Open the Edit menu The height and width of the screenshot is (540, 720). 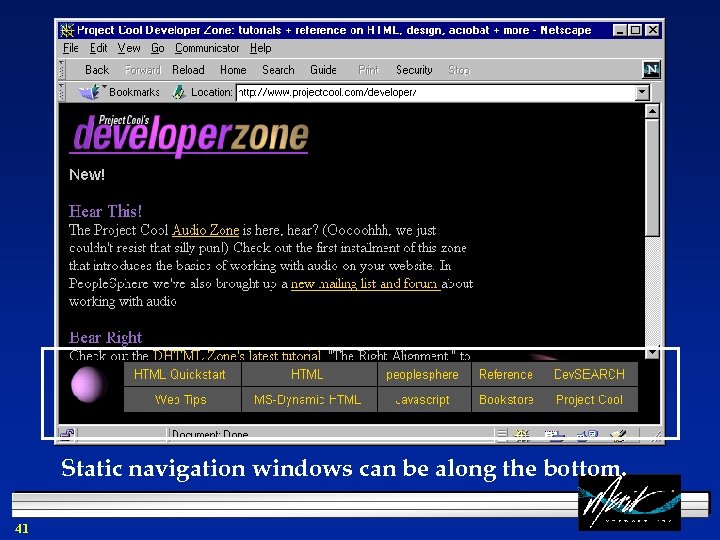(x=98, y=48)
